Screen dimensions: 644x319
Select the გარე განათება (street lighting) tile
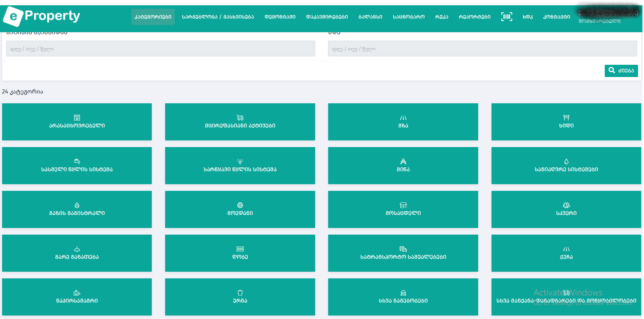tap(77, 253)
